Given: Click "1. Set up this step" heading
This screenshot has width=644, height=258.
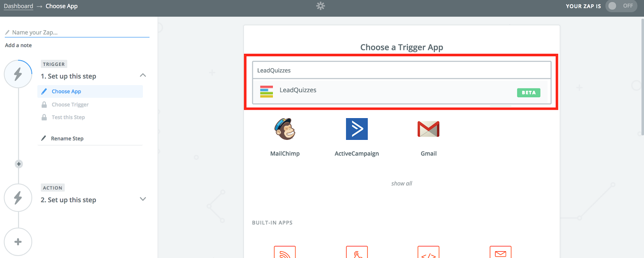Looking at the screenshot, I should (68, 76).
